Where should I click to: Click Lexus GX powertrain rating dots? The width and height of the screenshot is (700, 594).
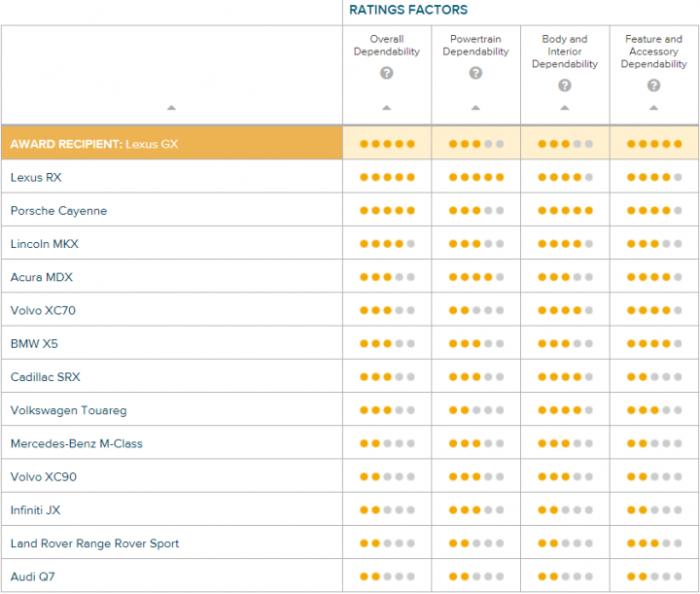point(475,144)
